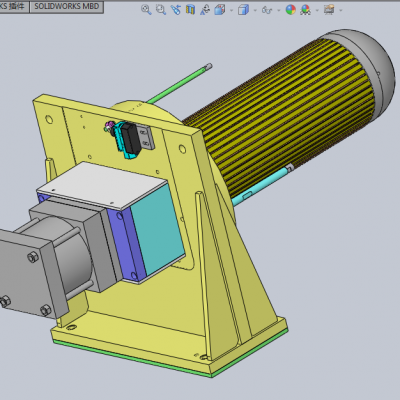The image size is (400, 400).
Task: Expand the View Orientation dropdown arrow
Action: click(x=231, y=10)
